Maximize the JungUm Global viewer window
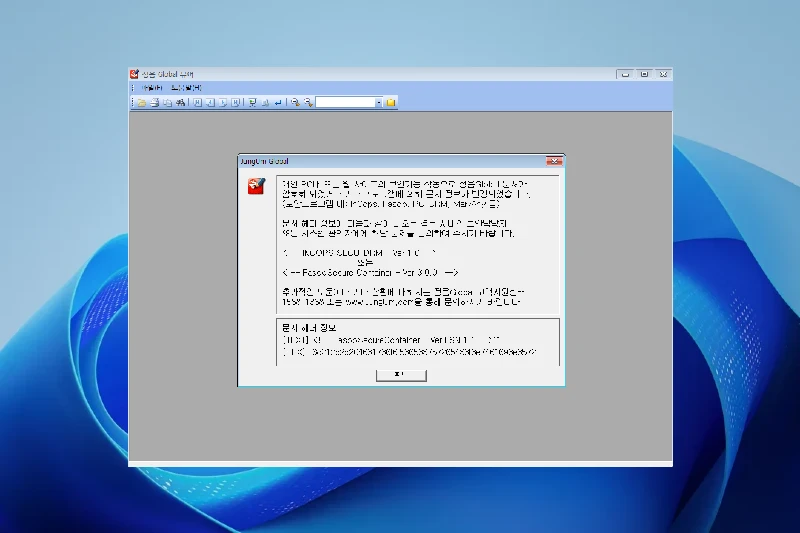Viewport: 800px width, 533px height. (644, 74)
